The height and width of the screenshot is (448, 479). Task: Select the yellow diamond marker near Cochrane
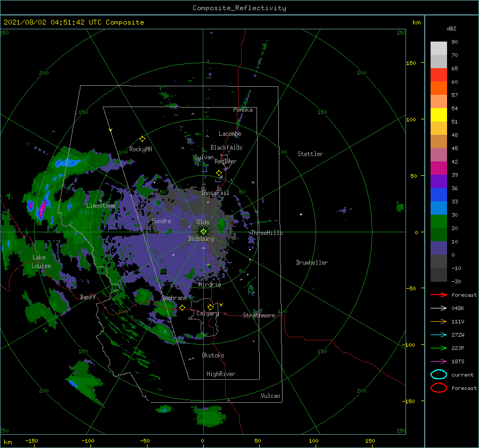[x=182, y=307]
